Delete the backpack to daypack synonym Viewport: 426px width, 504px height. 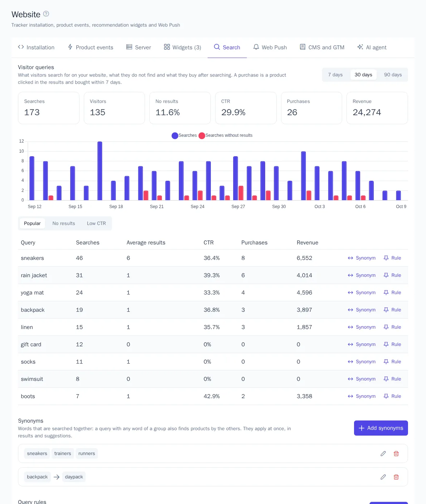click(x=396, y=477)
